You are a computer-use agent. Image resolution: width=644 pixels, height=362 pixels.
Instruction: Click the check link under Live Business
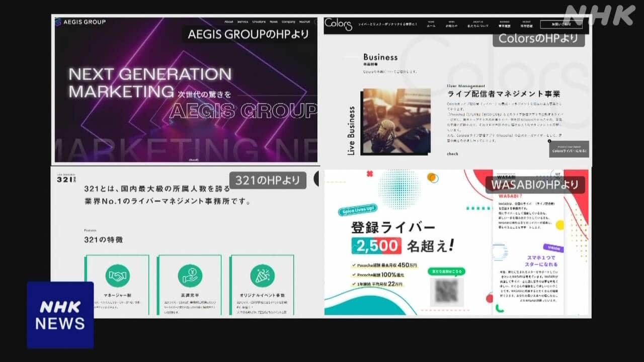click(452, 154)
